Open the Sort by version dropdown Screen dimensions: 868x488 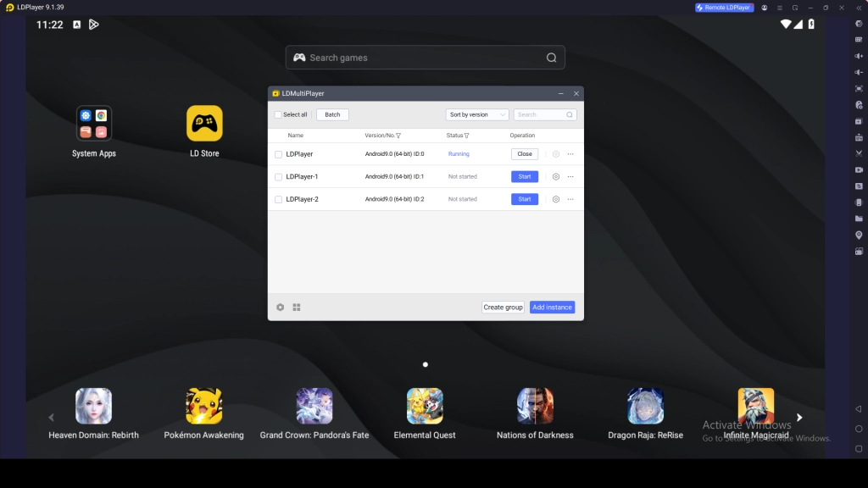coord(477,114)
